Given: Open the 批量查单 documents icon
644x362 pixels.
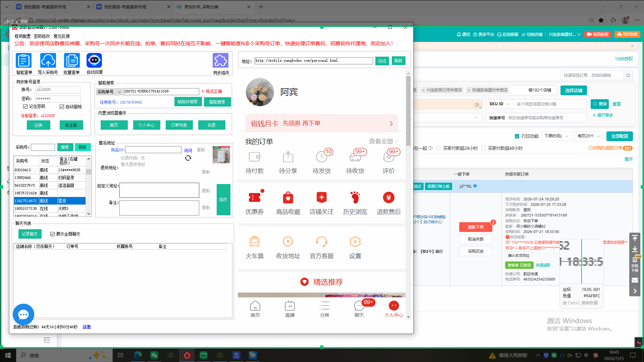Looking at the screenshot, I should [72, 61].
